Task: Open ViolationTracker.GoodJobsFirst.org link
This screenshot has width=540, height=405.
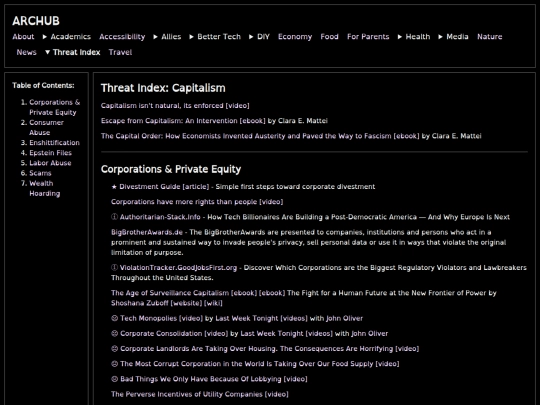Action: click(x=178, y=268)
